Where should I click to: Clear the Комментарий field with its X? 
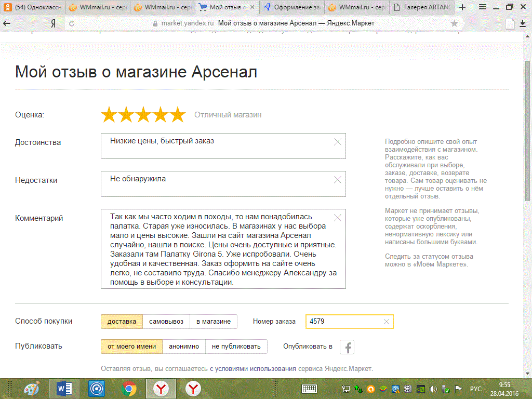point(338,218)
